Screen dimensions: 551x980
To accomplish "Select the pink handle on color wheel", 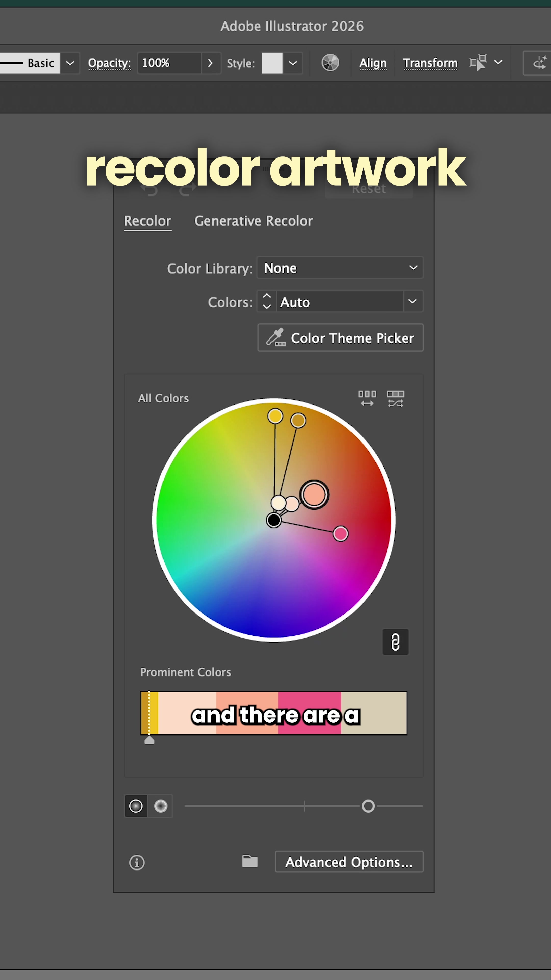I will pos(340,533).
